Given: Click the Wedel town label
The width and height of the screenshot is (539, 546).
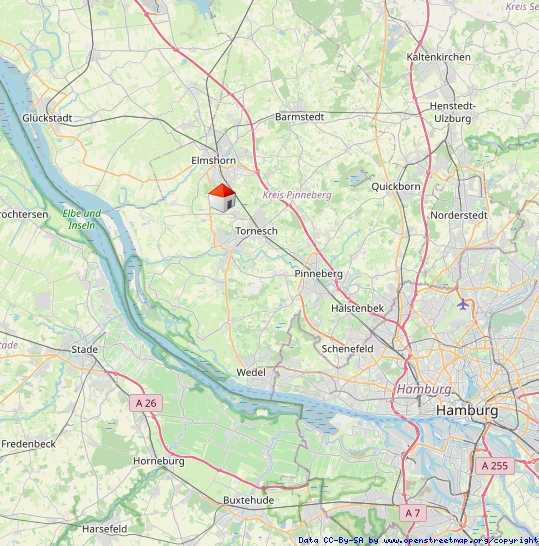Looking at the screenshot, I should (251, 372).
